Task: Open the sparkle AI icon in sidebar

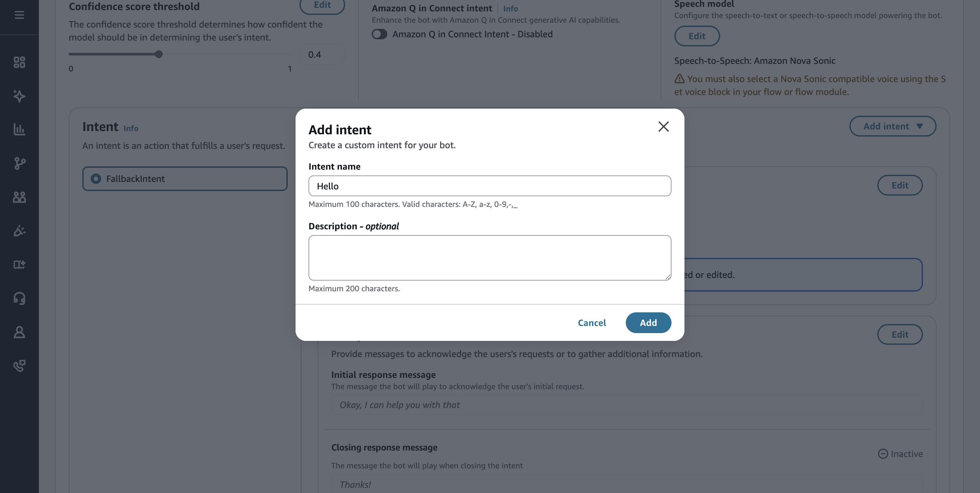Action: click(x=19, y=96)
